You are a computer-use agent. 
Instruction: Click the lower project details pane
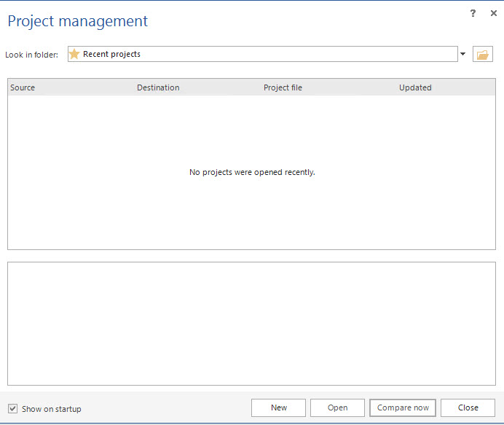[x=251, y=323]
